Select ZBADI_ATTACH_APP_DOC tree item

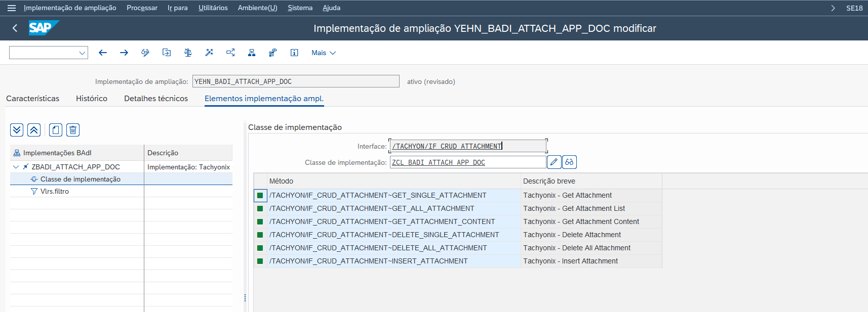(x=76, y=167)
